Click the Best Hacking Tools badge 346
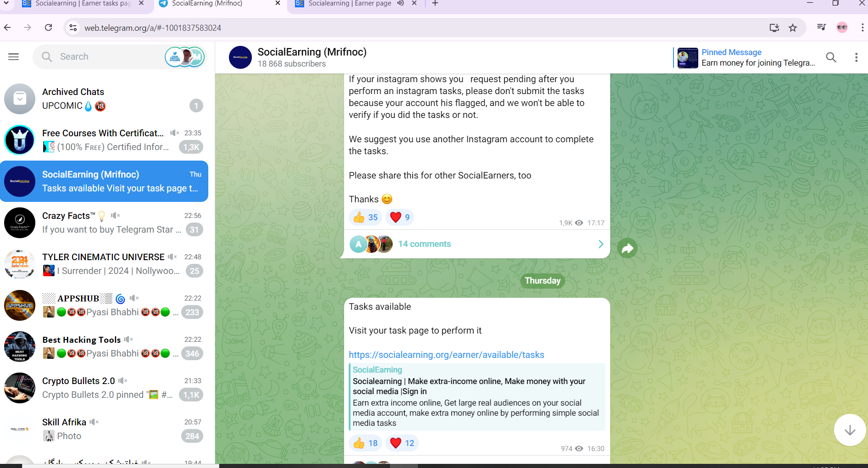The image size is (868, 468). (x=192, y=354)
